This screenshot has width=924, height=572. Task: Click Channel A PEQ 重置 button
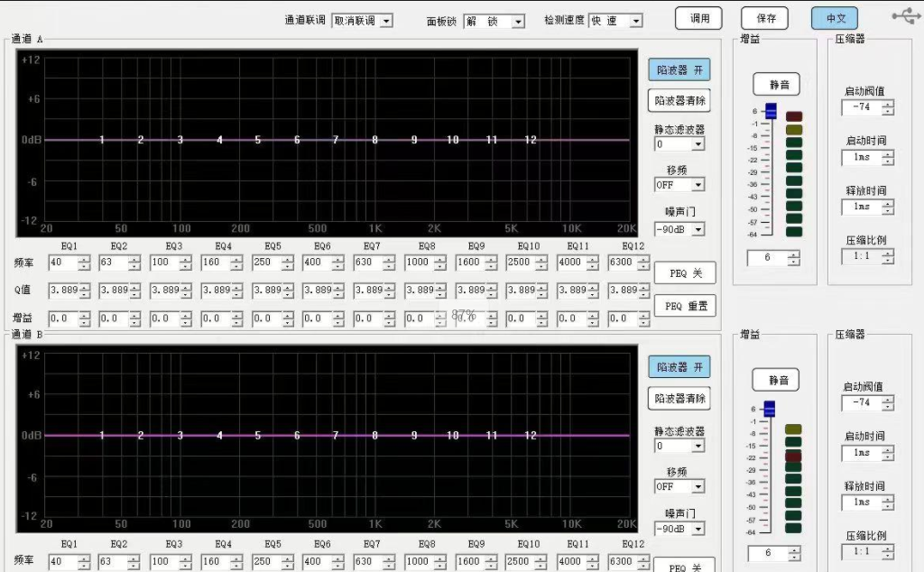[x=686, y=307]
